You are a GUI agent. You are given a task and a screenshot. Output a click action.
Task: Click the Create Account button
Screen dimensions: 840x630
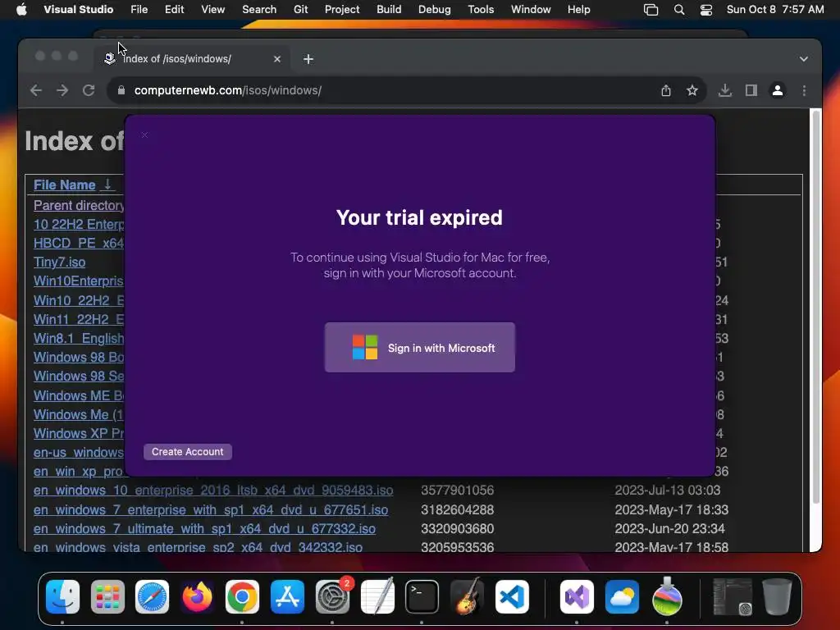pyautogui.click(x=188, y=452)
